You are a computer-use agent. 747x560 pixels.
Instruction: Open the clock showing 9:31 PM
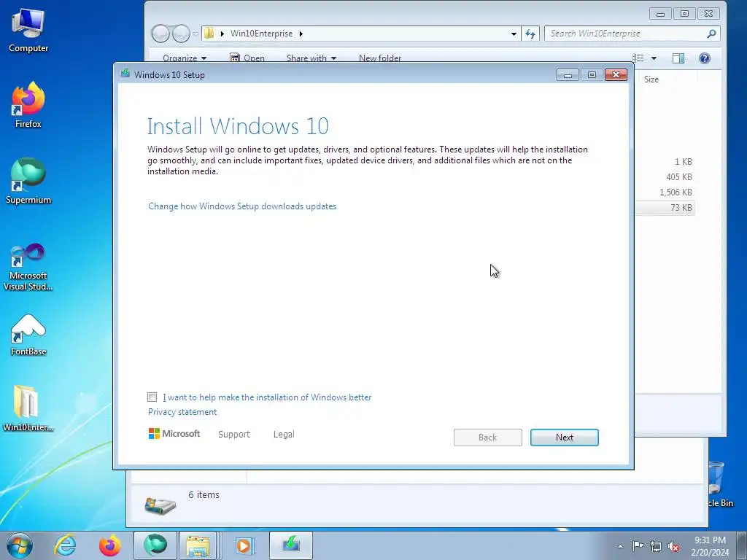tap(710, 546)
